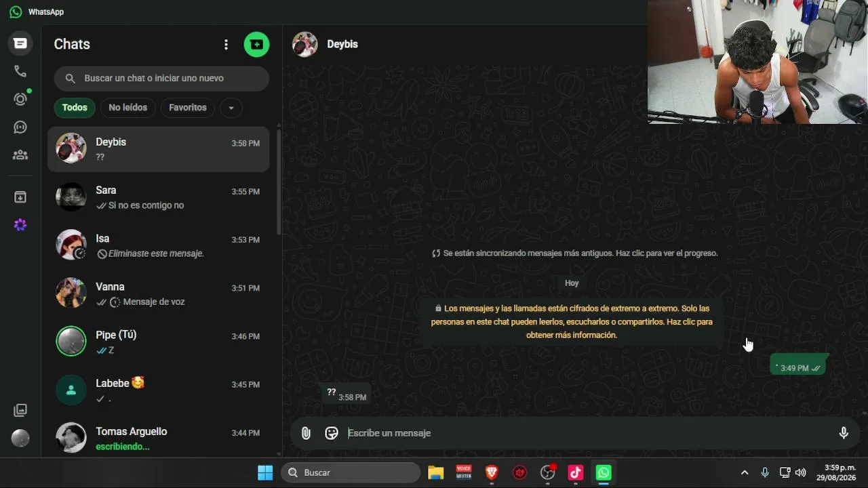Switch to the Favoritos filter
This screenshot has width=868, height=488.
pyautogui.click(x=188, y=108)
